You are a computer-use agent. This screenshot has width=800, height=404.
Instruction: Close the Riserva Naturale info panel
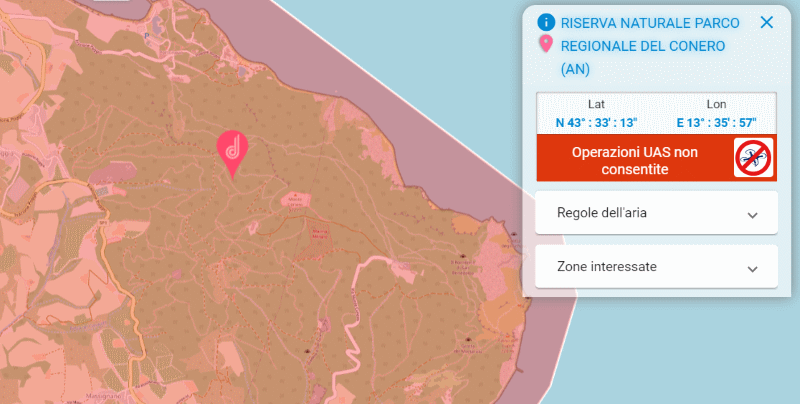coord(767,22)
